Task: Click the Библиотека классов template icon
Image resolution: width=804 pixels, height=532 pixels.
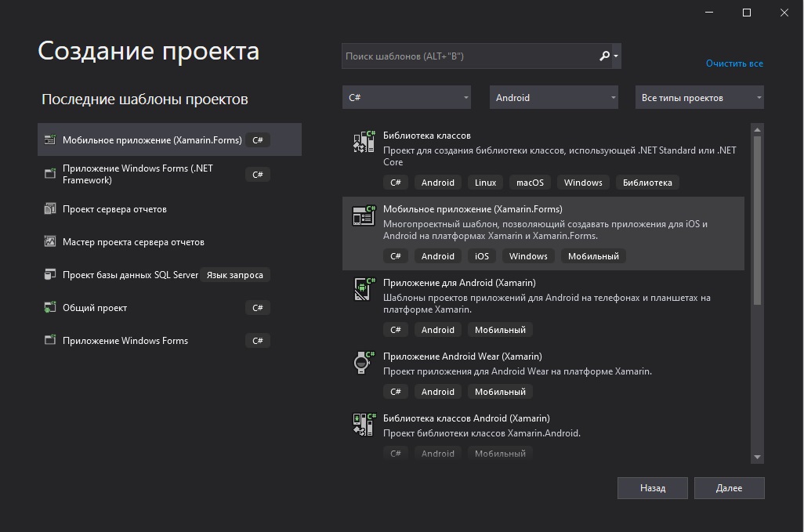Action: [x=364, y=142]
